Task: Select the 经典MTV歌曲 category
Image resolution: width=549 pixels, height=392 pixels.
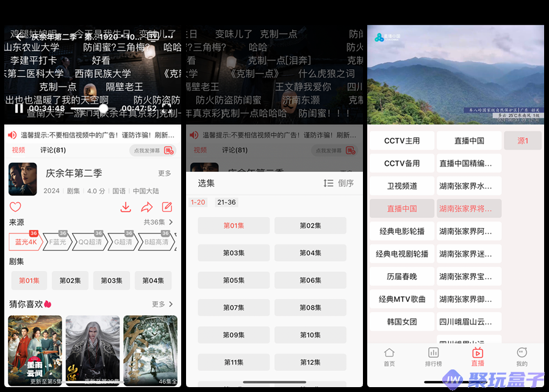Action: (402, 299)
